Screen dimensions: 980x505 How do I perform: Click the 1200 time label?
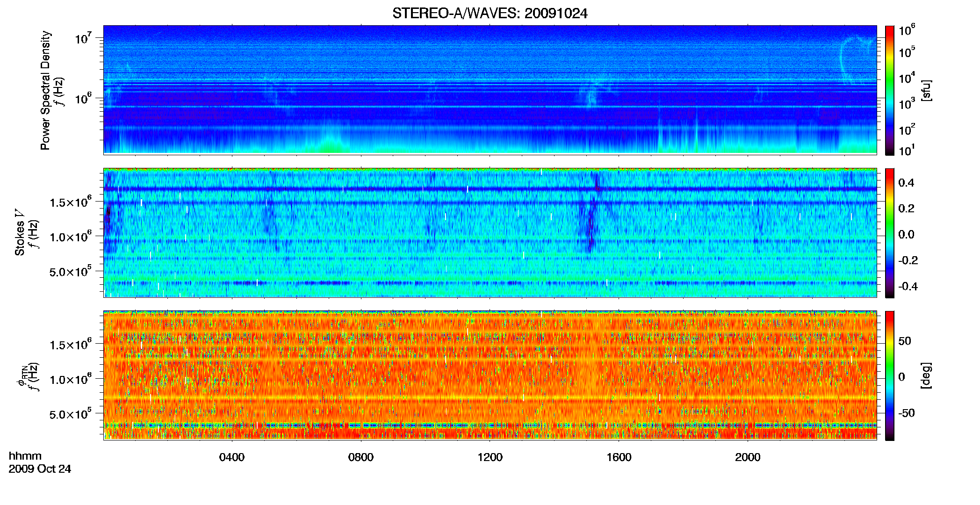coord(490,457)
